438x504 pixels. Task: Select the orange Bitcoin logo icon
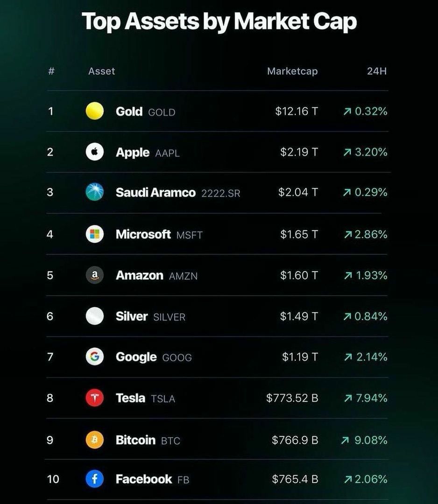(94, 440)
